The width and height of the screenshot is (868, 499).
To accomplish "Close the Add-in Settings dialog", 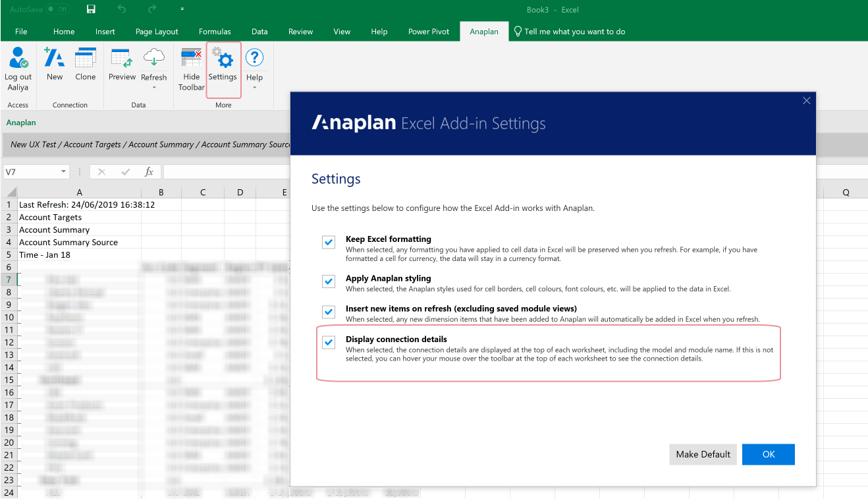I will pyautogui.click(x=806, y=101).
